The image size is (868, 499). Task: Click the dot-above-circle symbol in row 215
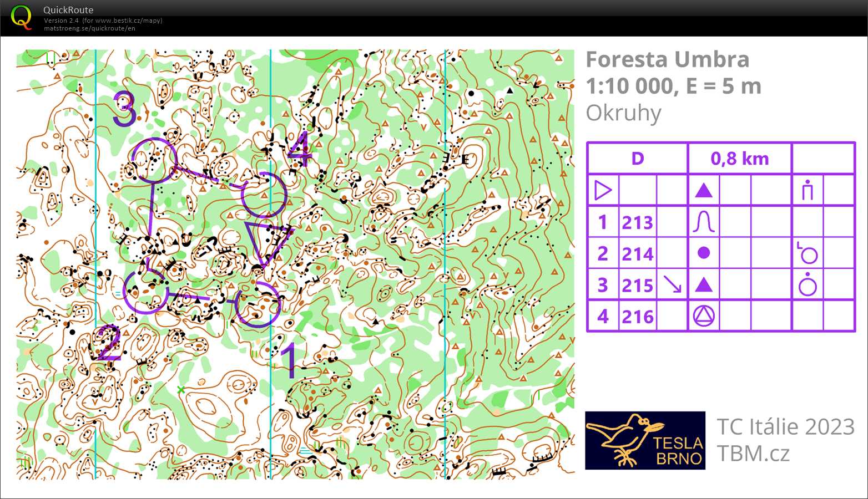click(808, 284)
